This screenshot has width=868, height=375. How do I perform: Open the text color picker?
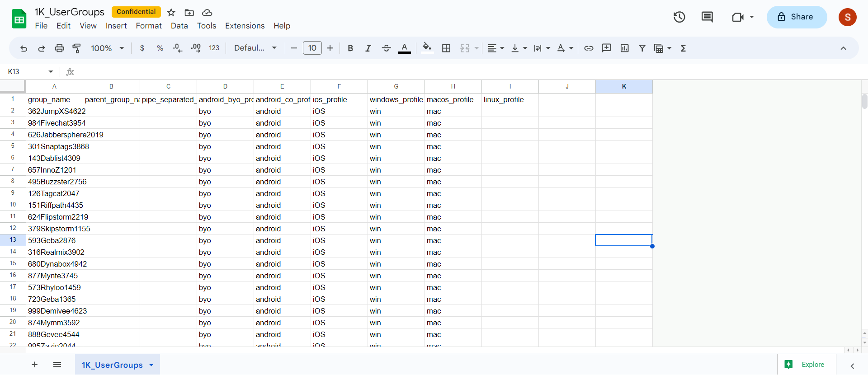[405, 48]
